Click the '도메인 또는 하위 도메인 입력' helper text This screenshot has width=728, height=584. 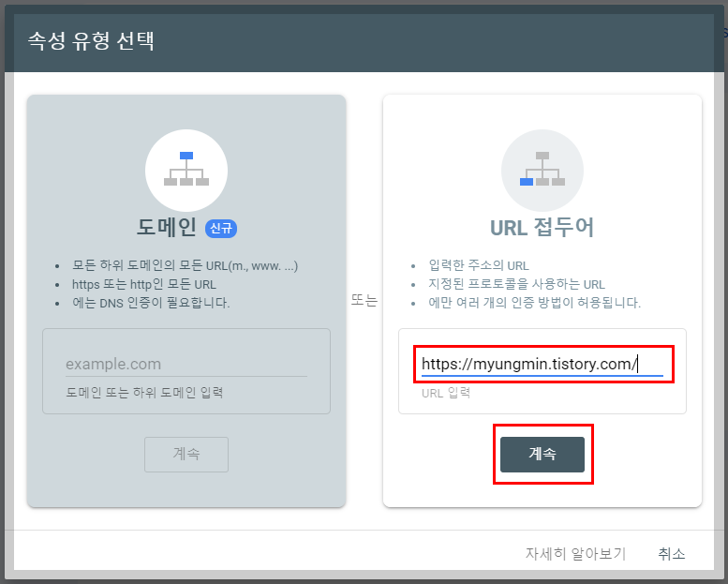click(x=144, y=393)
